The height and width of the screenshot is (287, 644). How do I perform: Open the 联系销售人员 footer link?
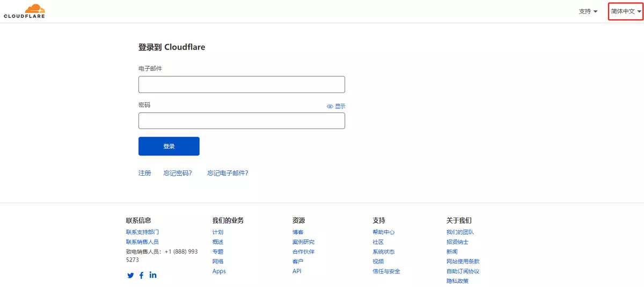(x=142, y=242)
